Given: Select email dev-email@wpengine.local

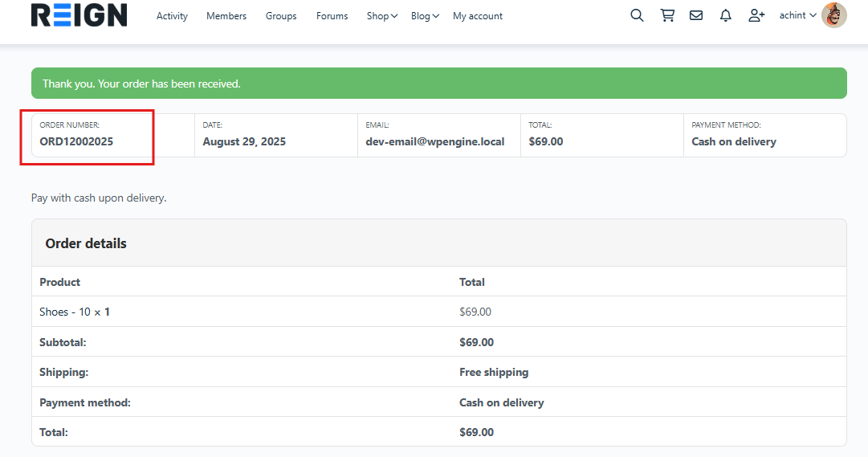Looking at the screenshot, I should (435, 142).
